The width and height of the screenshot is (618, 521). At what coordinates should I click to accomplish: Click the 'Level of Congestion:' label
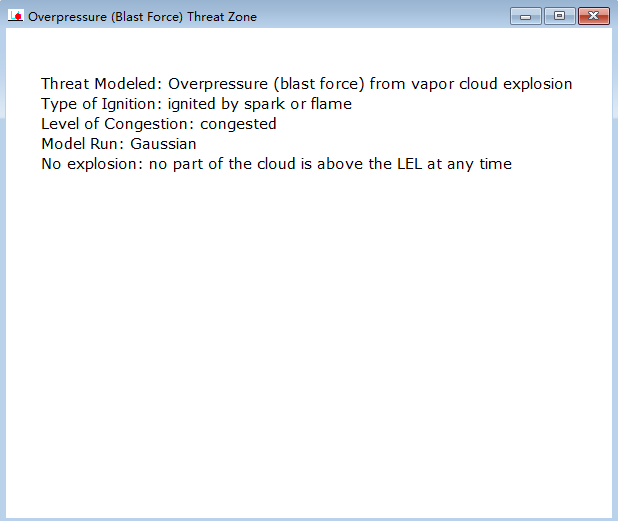coord(118,124)
